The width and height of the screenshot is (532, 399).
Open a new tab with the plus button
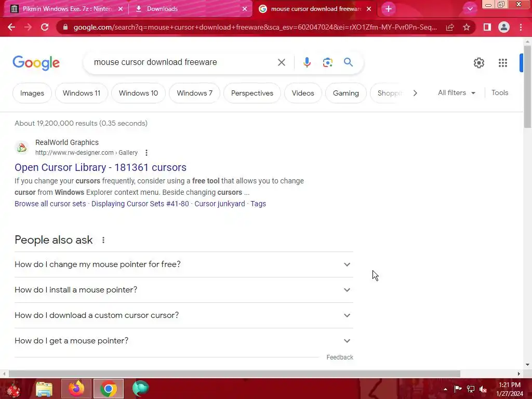(389, 9)
